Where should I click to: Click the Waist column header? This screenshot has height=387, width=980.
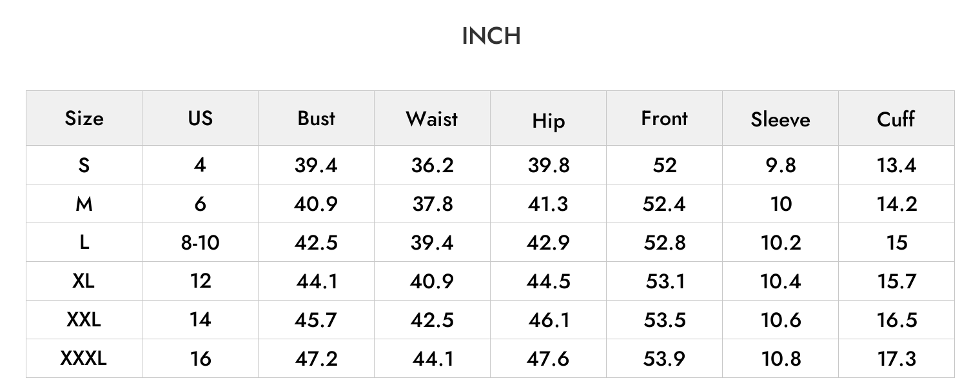[x=432, y=119]
